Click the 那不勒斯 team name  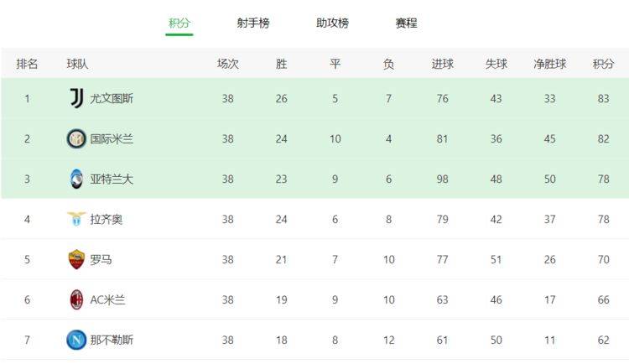[112, 341]
